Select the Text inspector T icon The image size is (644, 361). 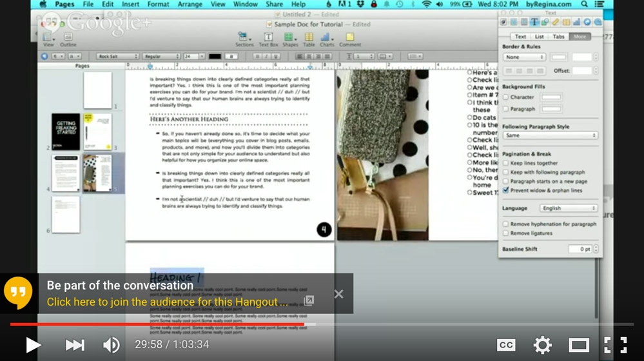click(x=534, y=22)
